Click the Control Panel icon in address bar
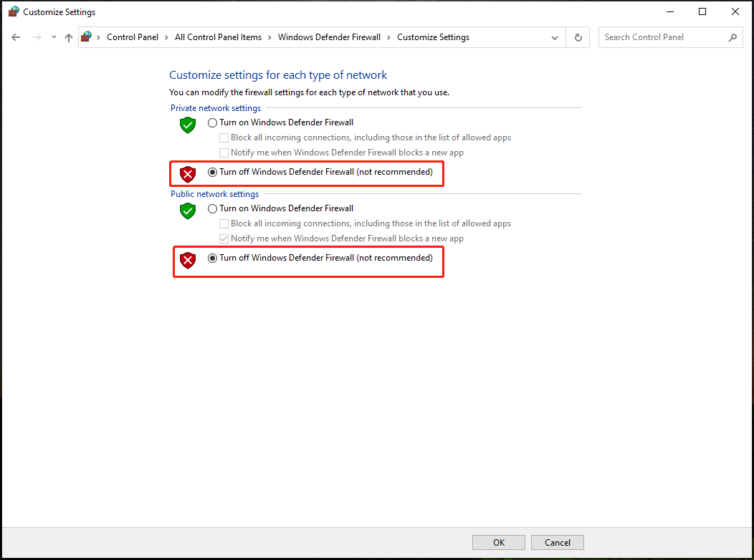Image resolution: width=754 pixels, height=560 pixels. click(x=87, y=37)
